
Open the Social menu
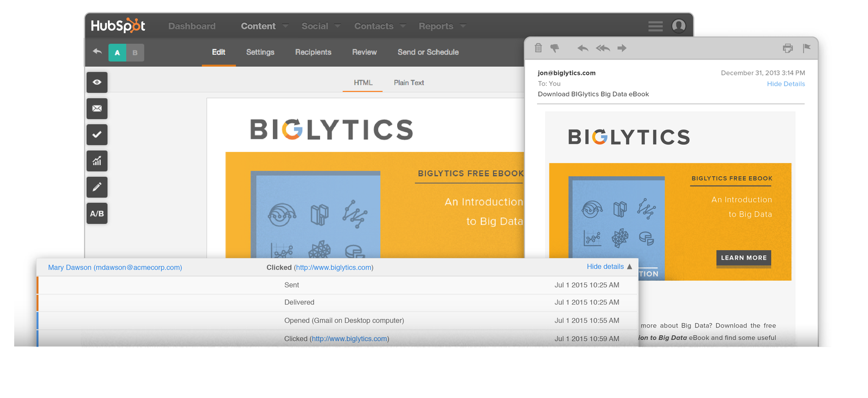pyautogui.click(x=315, y=26)
